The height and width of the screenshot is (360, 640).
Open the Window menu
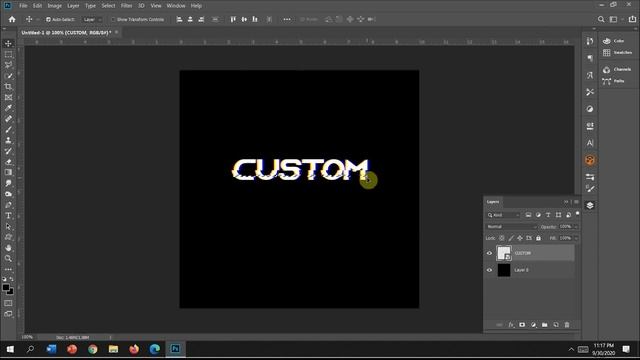click(x=176, y=6)
